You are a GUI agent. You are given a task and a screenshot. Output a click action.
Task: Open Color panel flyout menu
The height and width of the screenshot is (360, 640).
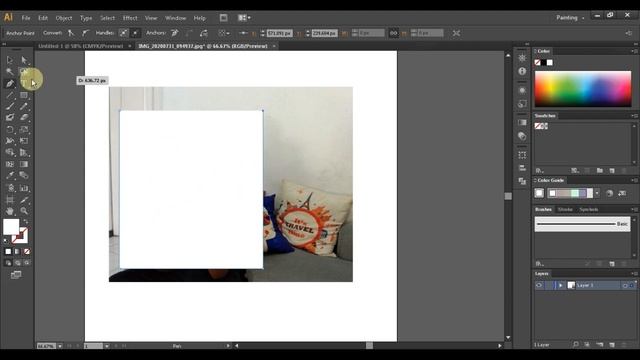click(x=634, y=51)
